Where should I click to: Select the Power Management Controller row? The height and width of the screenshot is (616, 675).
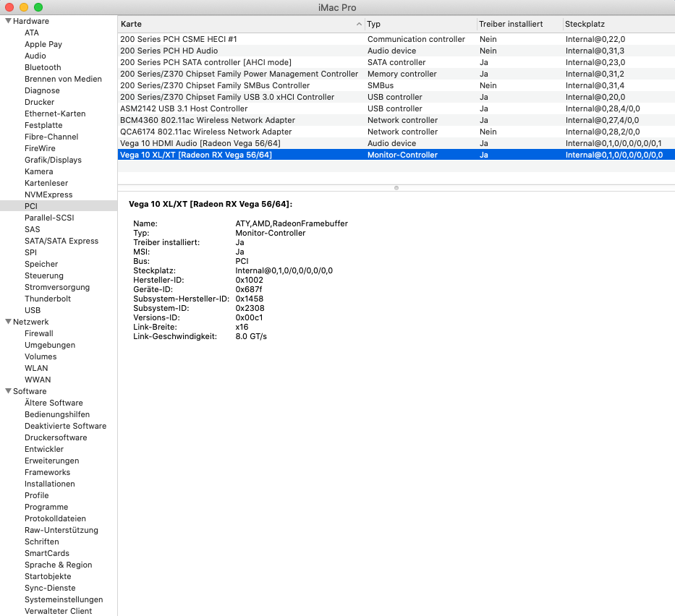396,74
